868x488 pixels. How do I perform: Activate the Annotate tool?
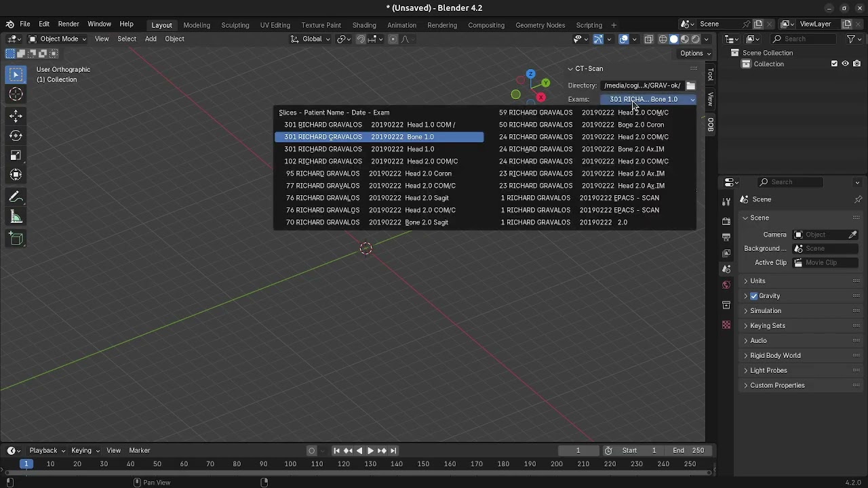pos(16,197)
